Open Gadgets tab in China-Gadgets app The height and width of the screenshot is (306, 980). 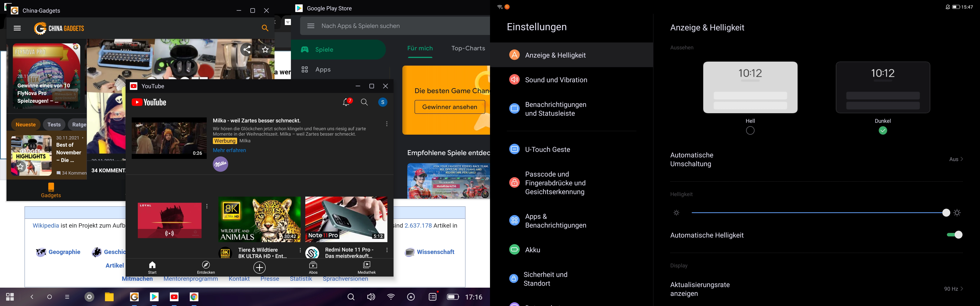pos(51,190)
